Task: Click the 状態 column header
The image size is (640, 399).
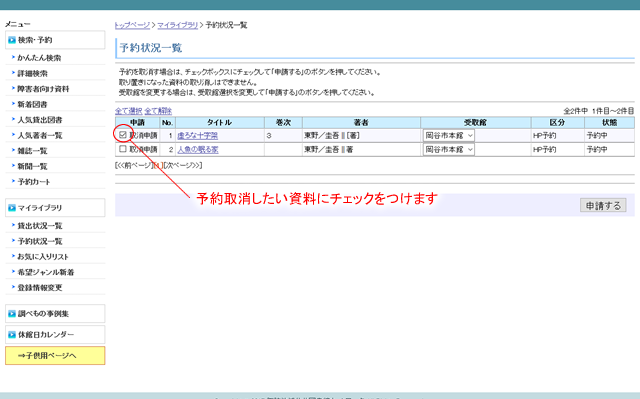Action: pyautogui.click(x=609, y=122)
